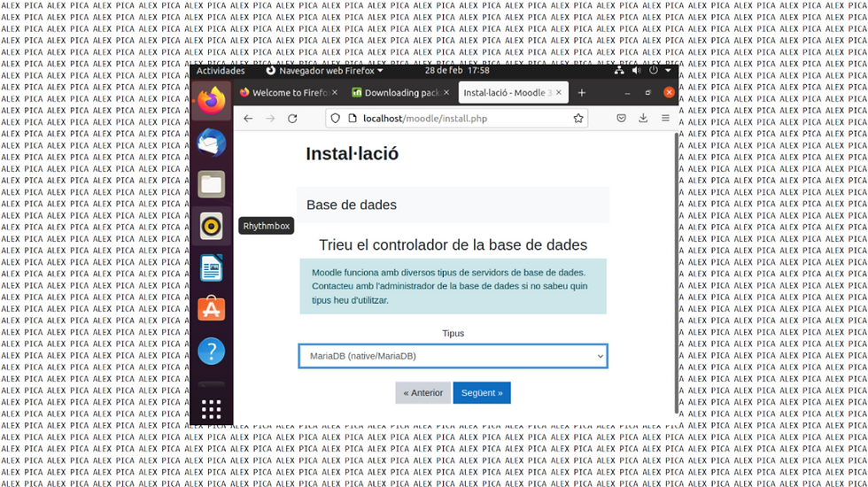Reload the Moodle install page
This screenshot has height=487, width=868.
292,119
